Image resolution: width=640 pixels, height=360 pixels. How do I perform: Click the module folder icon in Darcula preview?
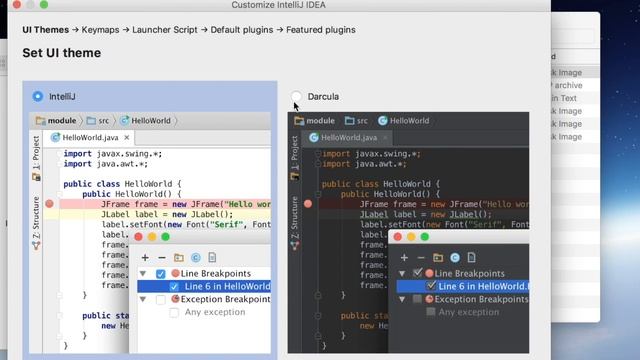pos(299,121)
